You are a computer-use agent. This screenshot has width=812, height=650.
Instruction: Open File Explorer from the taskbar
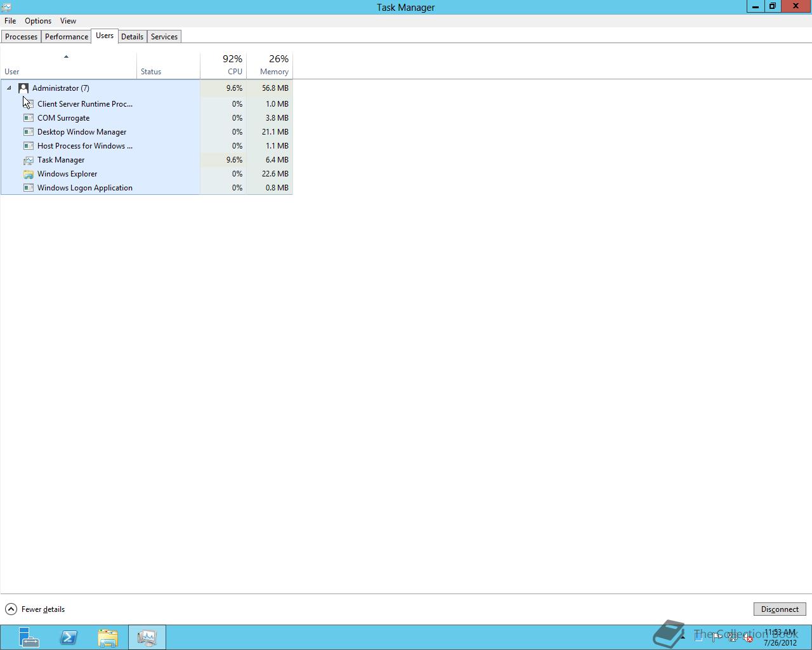pos(108,637)
